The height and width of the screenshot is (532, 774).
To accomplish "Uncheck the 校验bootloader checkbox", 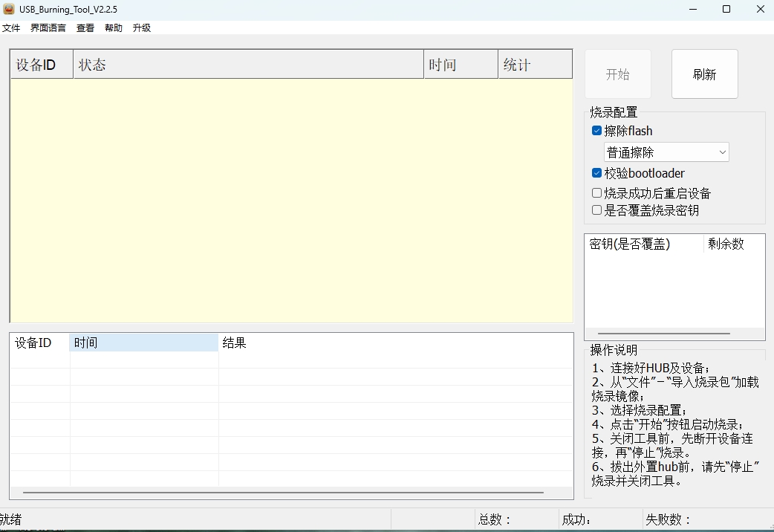I will [x=596, y=173].
